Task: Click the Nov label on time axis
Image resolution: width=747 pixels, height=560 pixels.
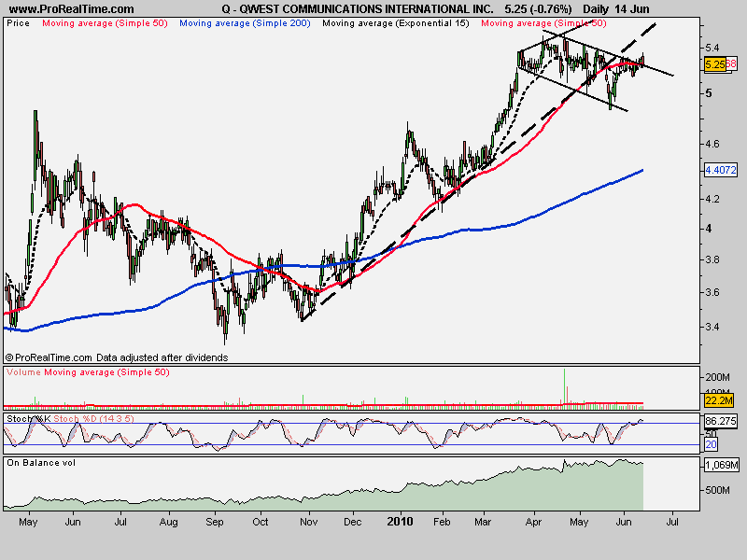Action: click(309, 522)
